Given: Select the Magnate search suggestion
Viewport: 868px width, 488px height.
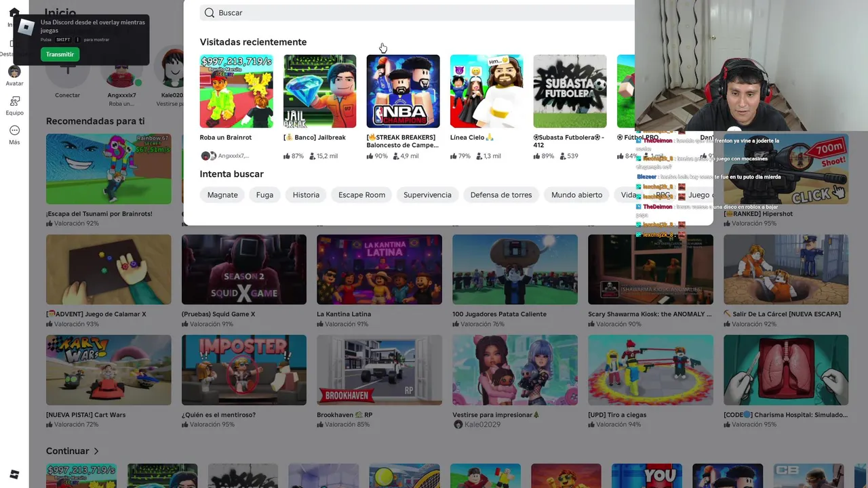Looking at the screenshot, I should 222,195.
